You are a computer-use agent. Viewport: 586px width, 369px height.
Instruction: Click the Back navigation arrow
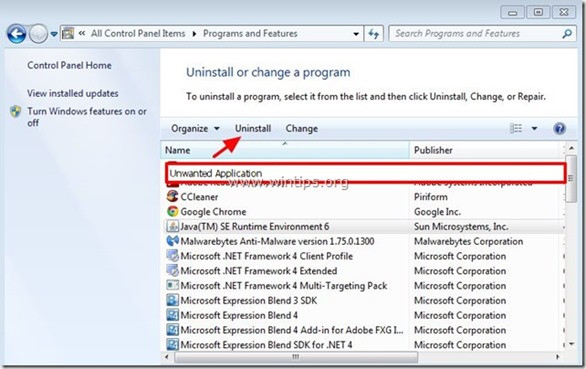(16, 34)
